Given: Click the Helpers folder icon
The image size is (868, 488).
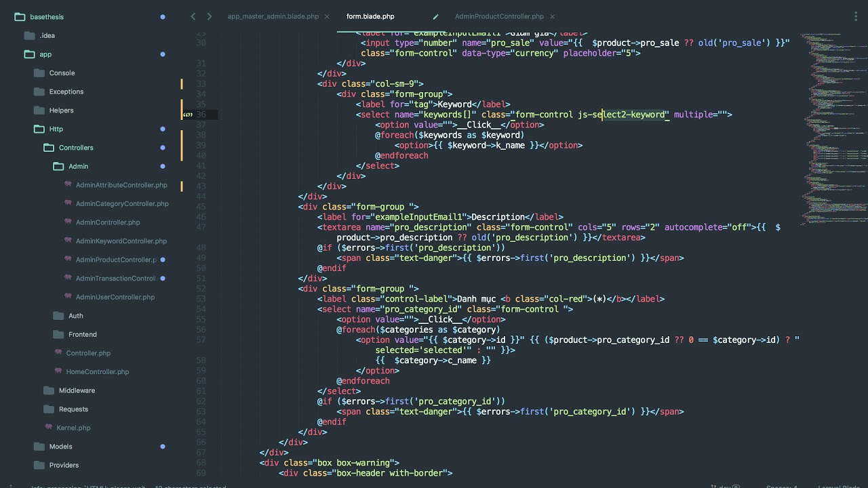Looking at the screenshot, I should (x=39, y=110).
